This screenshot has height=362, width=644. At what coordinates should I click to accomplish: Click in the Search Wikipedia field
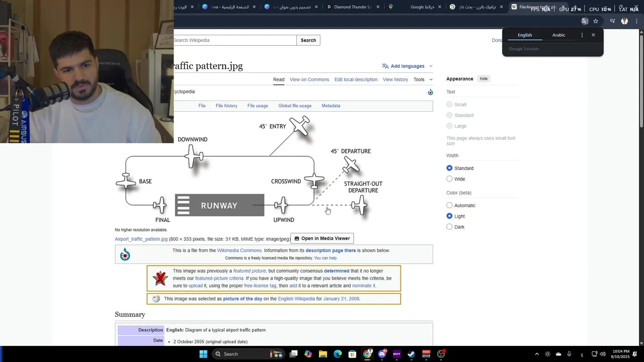coord(234,40)
